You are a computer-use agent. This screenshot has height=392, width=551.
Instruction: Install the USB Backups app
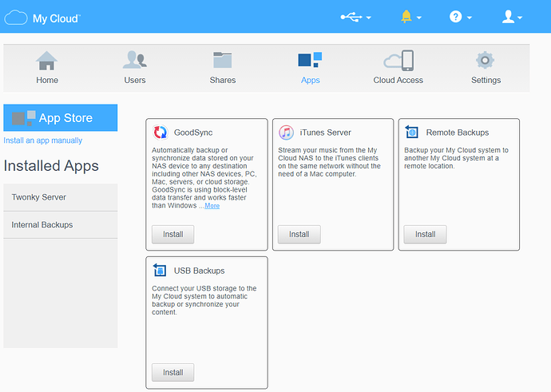173,372
